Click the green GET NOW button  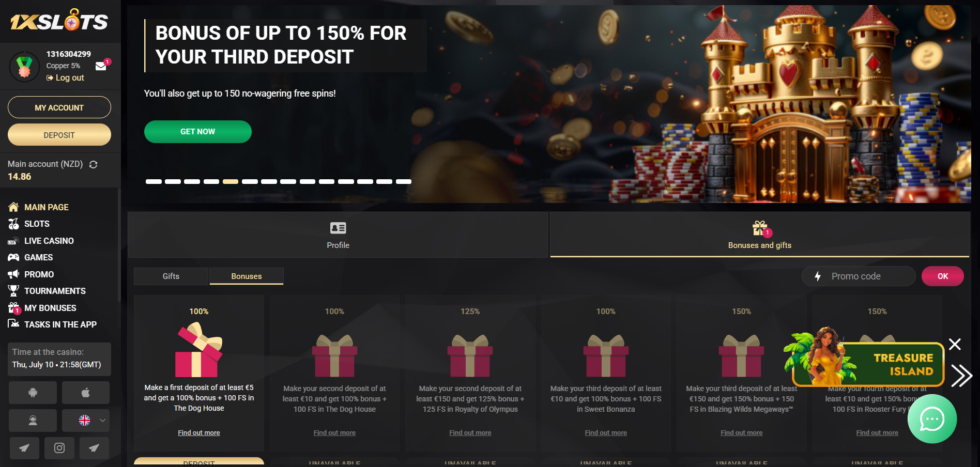pos(198,132)
